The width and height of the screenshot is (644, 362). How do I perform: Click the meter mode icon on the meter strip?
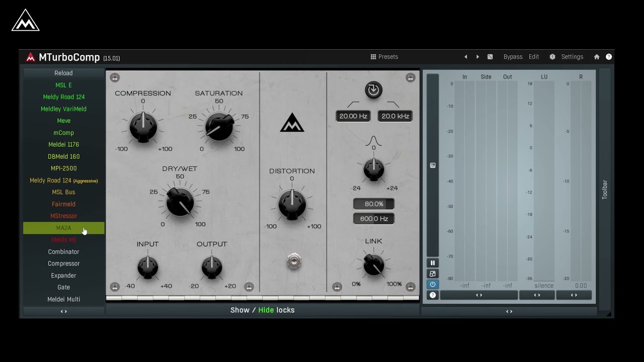coord(433,165)
